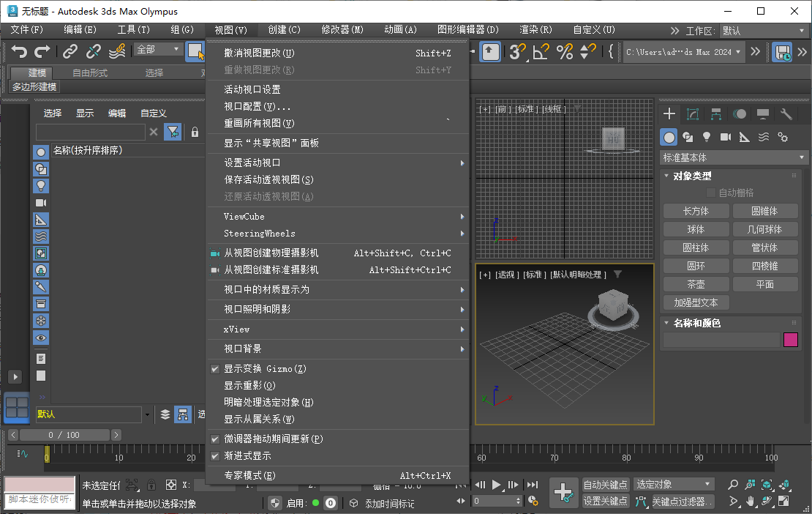Image resolution: width=812 pixels, height=514 pixels.
Task: Open the Hierarchy command panel tab
Action: [716, 113]
